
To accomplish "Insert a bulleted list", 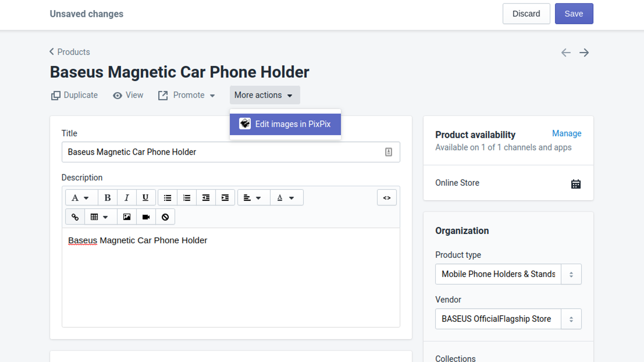I will 167,197.
